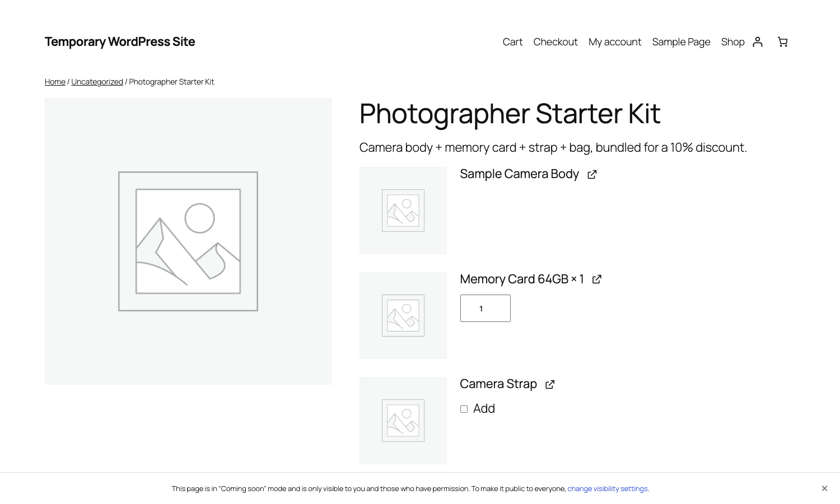Open the account user icon
Viewport: 840px width, 504px height.
click(758, 42)
